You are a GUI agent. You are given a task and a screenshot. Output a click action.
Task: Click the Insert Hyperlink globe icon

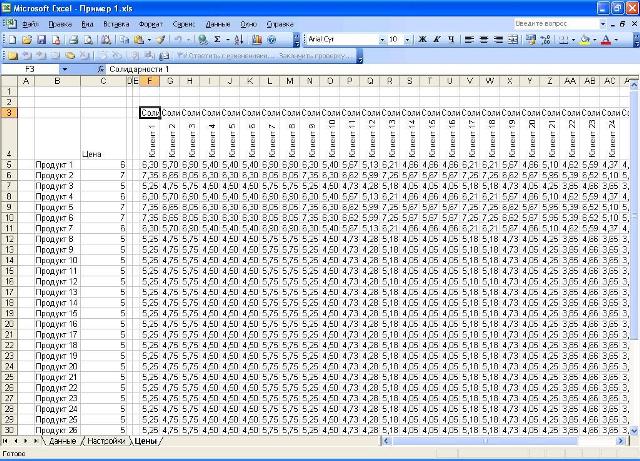[x=202, y=40]
